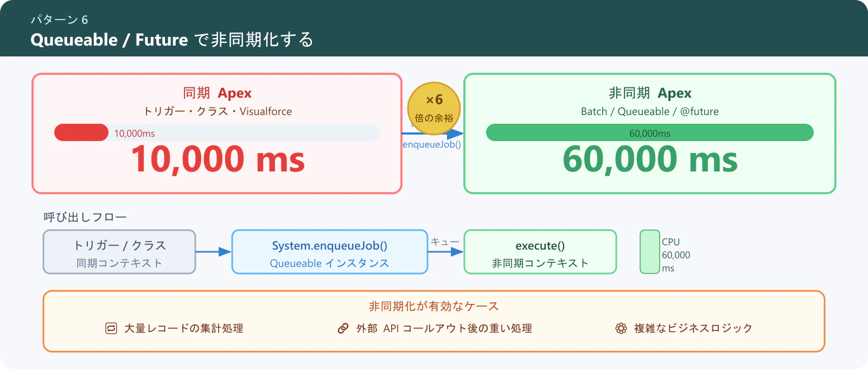Click the red 10,000ms progress bar fill
The image size is (868, 369).
[x=81, y=132]
